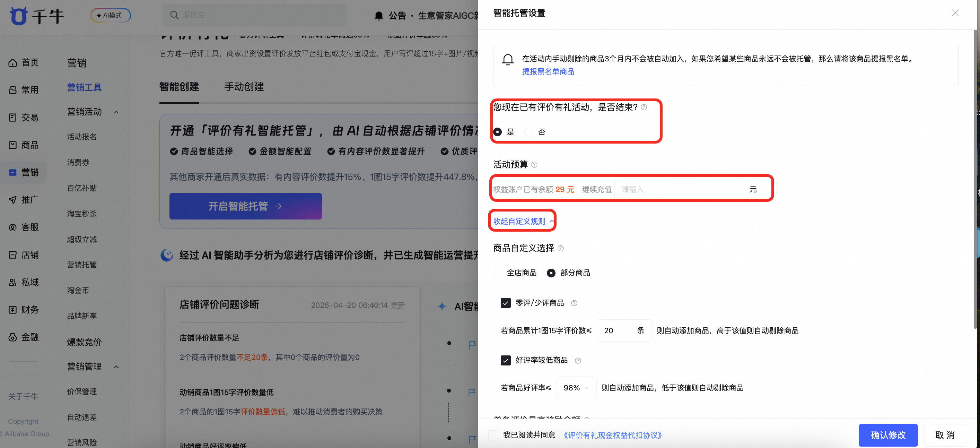Screen dimensions: 980x448
Task: Click the search magnifier icon
Action: click(174, 15)
